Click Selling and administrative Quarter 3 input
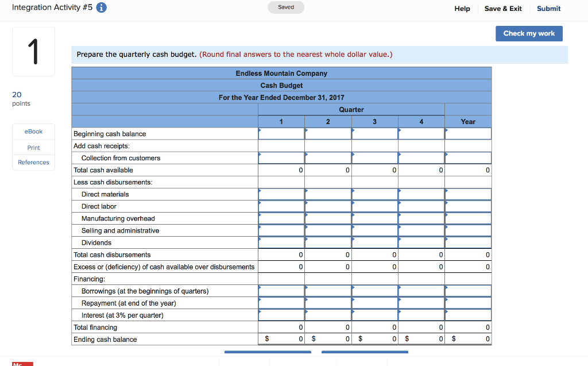 point(374,230)
